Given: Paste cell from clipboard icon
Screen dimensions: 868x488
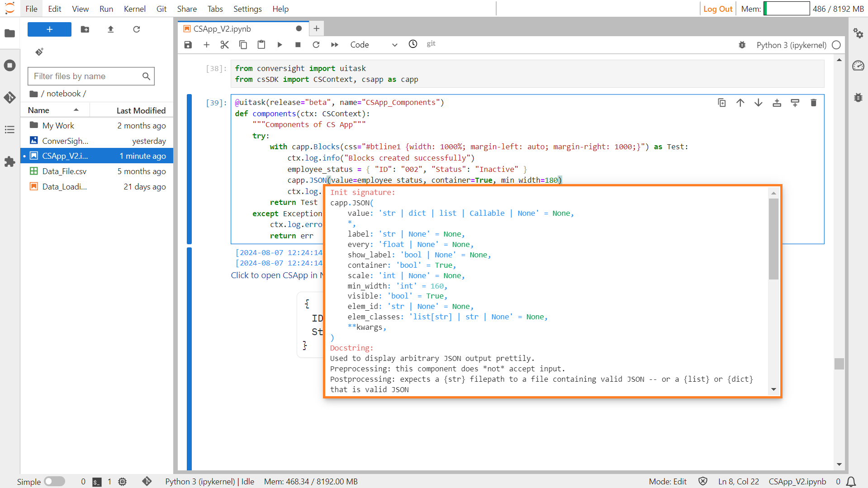Looking at the screenshot, I should pos(261,45).
